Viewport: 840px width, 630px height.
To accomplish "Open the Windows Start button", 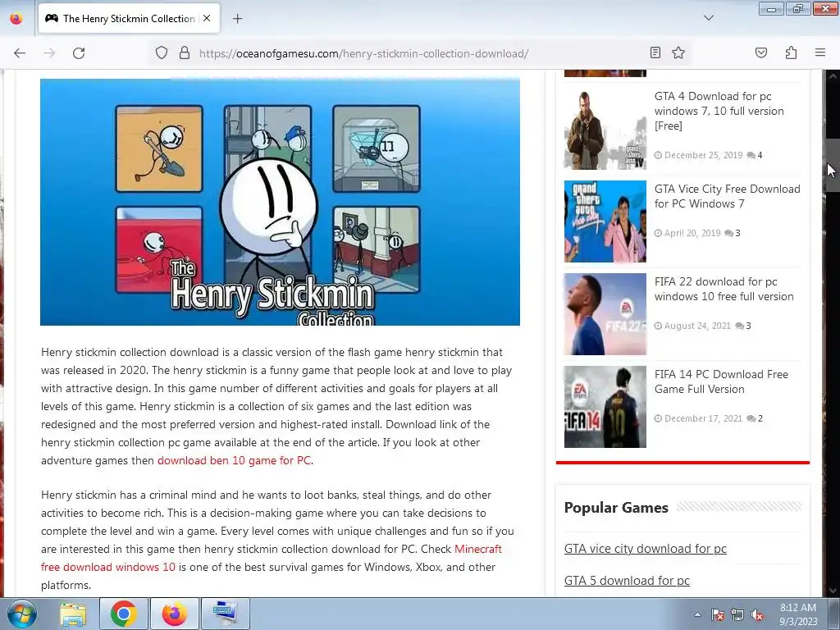I will coord(21,614).
